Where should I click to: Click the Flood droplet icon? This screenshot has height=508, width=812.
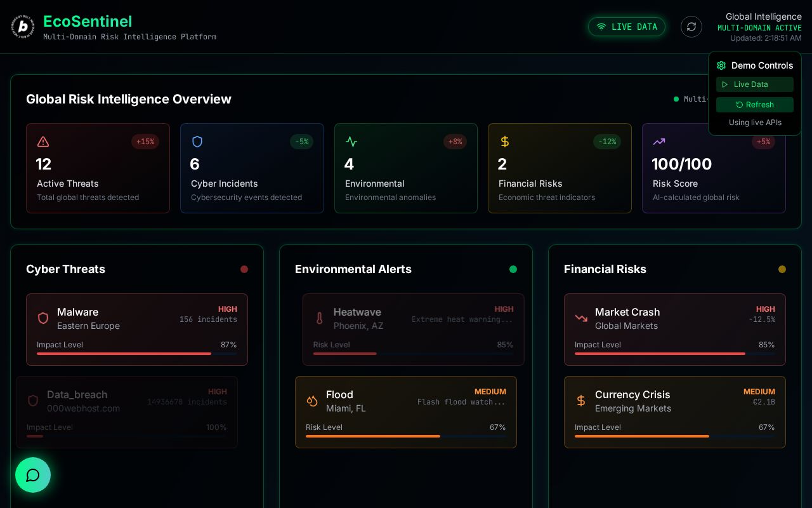(312, 401)
